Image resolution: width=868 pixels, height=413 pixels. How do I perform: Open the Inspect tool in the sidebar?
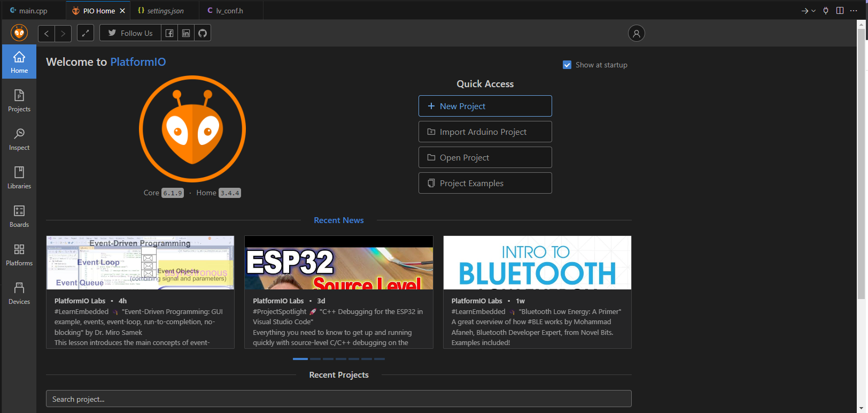(x=19, y=139)
